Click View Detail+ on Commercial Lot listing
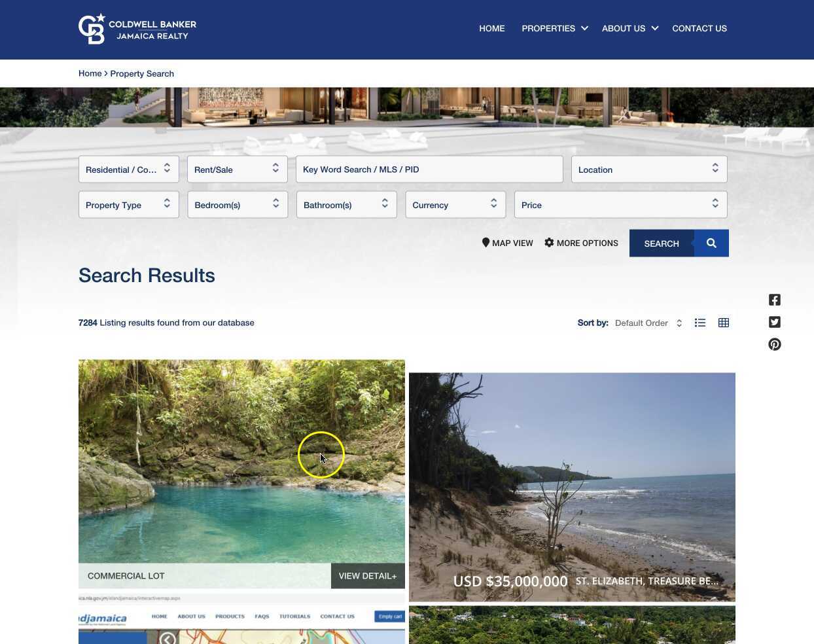 click(x=368, y=576)
